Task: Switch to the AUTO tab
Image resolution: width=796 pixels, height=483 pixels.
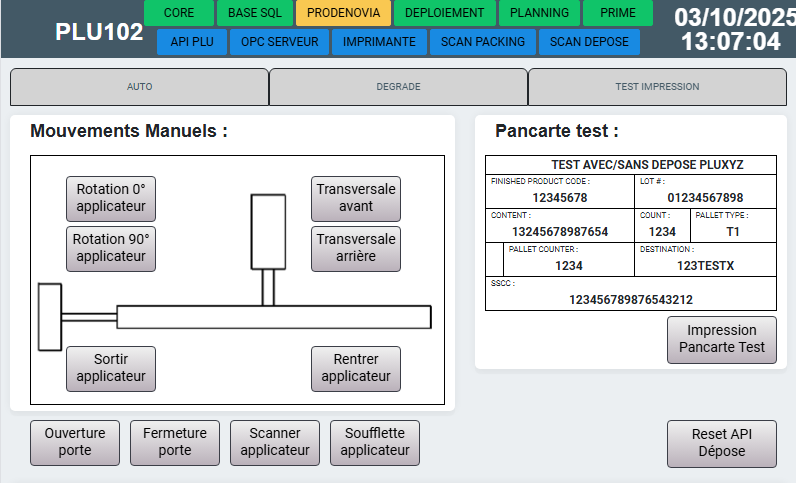Action: coord(139,87)
